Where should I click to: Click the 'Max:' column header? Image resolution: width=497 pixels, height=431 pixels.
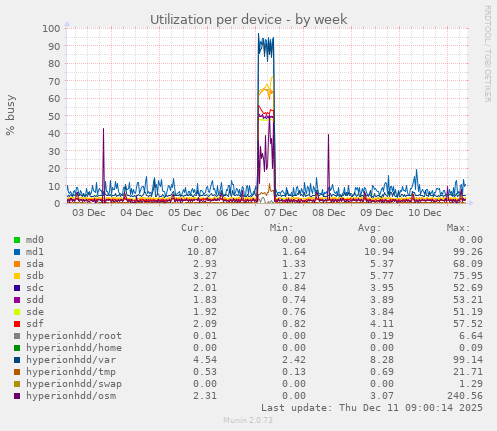tap(458, 228)
